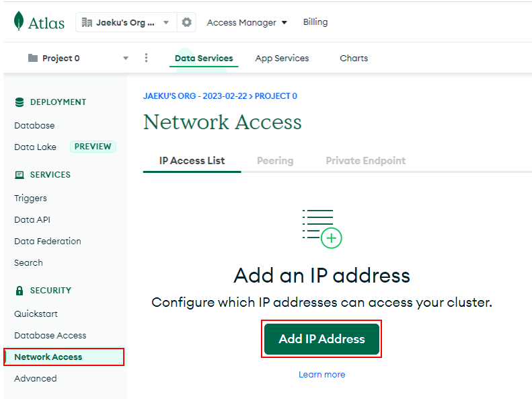Expand the Project 0 selector arrow
Viewport: 532px width, 399px height.
126,58
